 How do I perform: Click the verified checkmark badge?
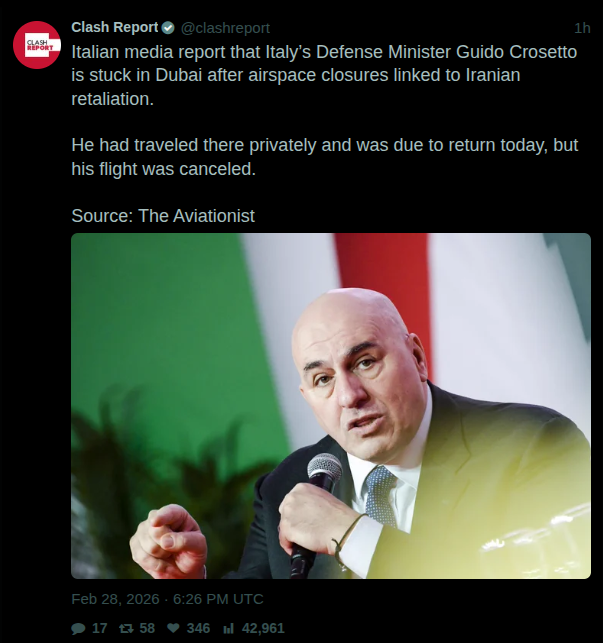pos(168,28)
